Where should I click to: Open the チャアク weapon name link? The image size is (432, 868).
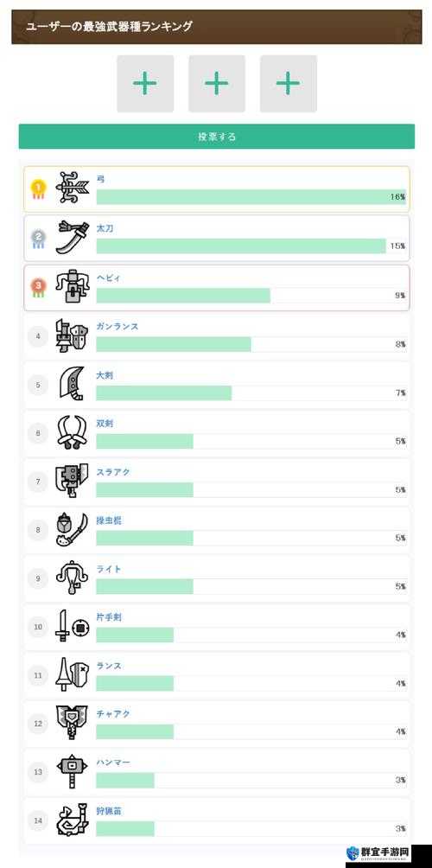(113, 714)
